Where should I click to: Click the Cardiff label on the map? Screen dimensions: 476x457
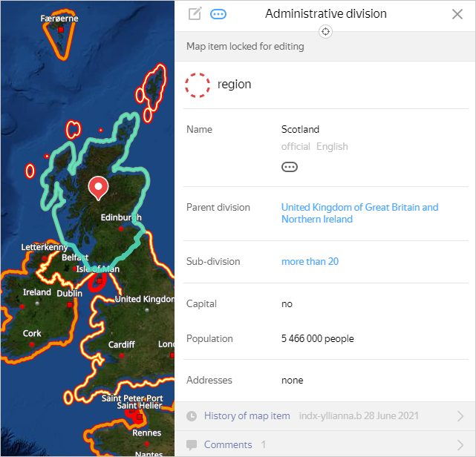[x=121, y=345]
